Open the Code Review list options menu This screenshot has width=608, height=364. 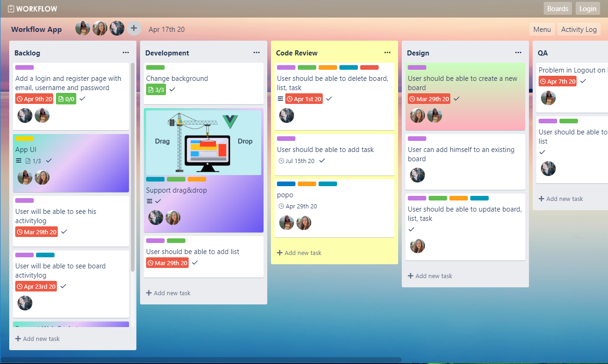(387, 53)
